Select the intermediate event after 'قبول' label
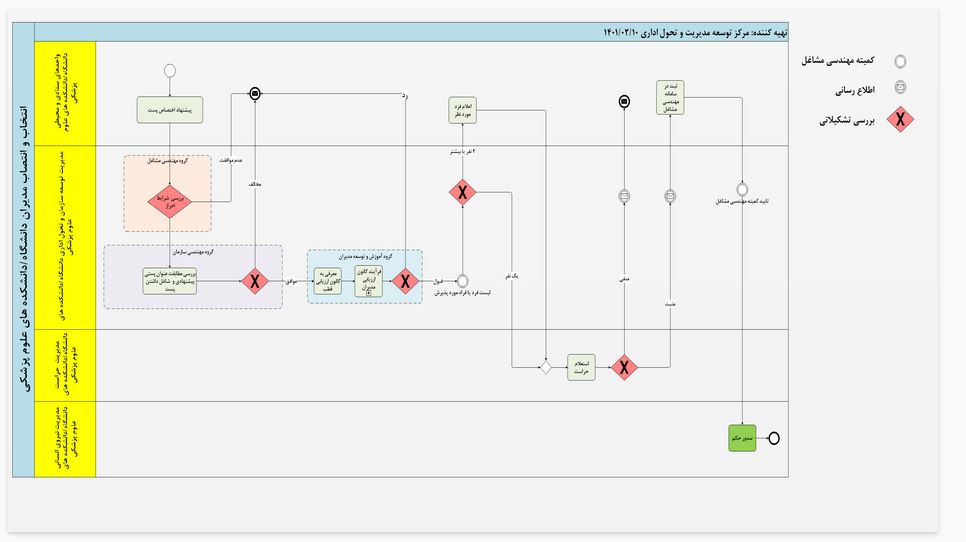 pyautogui.click(x=462, y=282)
